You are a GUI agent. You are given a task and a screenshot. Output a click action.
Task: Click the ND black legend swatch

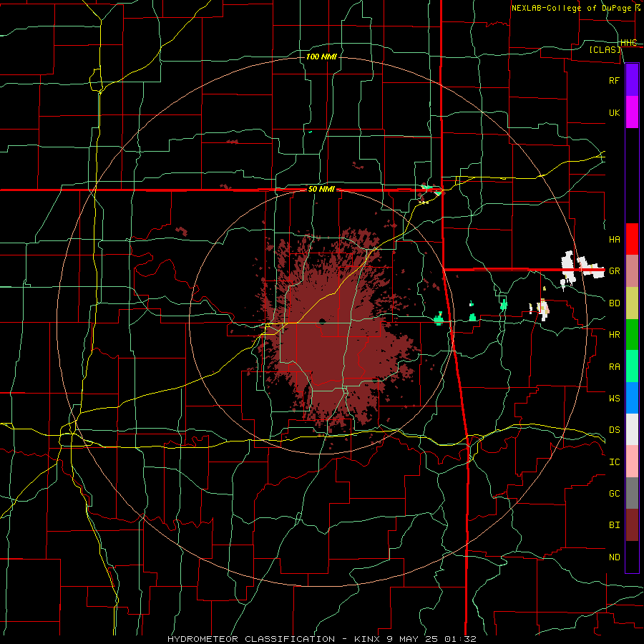[x=632, y=557]
